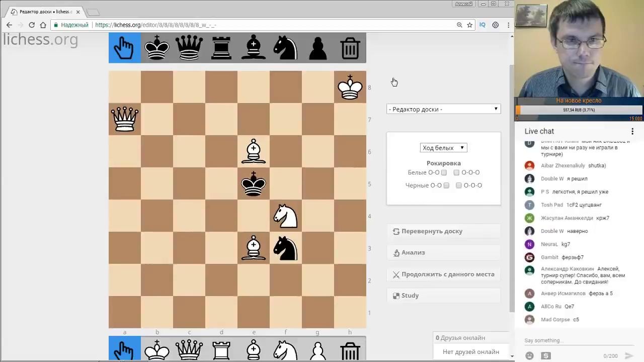Click the donation goal progress bar

click(x=579, y=110)
